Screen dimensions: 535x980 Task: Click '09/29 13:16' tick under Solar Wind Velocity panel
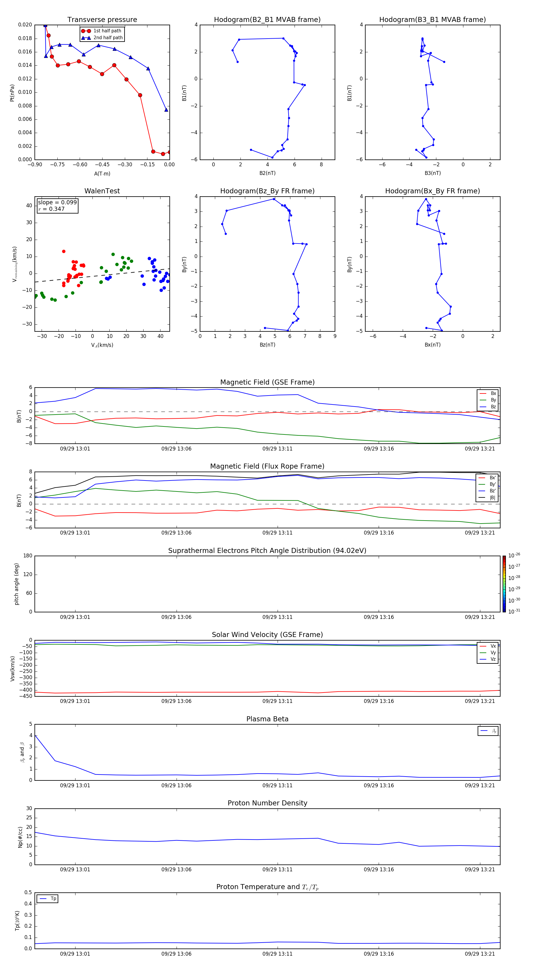[x=378, y=701]
